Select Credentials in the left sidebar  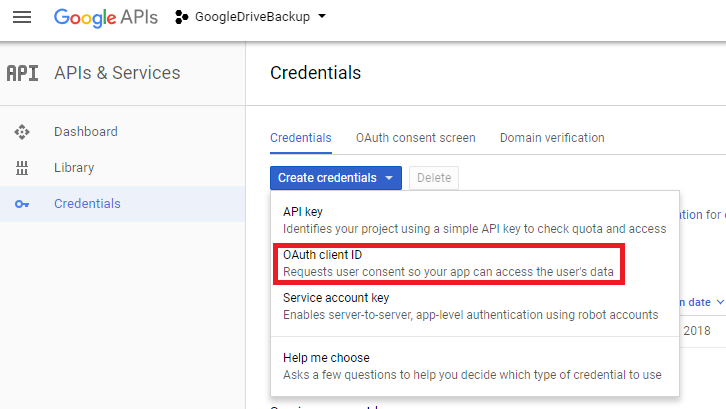click(x=122, y=204)
